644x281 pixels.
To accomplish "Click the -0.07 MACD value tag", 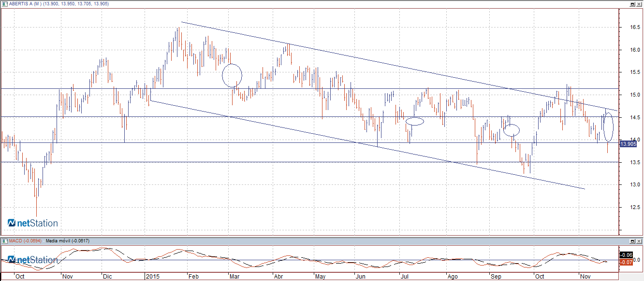I will point(626,262).
